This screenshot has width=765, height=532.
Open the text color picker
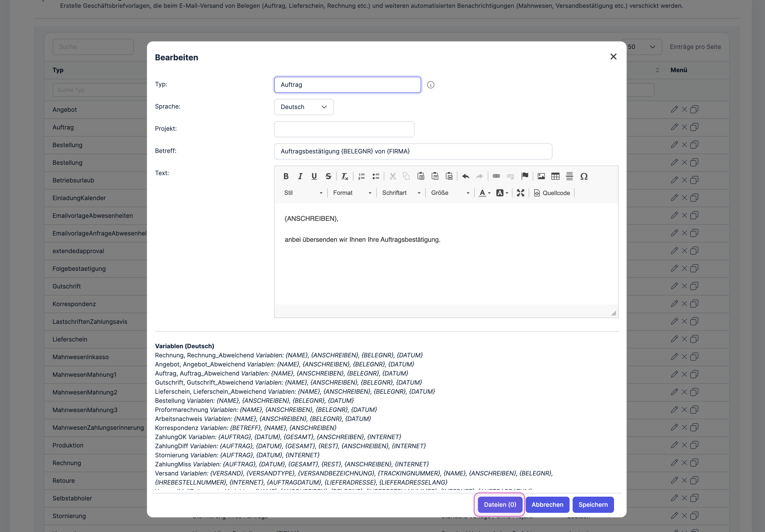click(x=484, y=193)
